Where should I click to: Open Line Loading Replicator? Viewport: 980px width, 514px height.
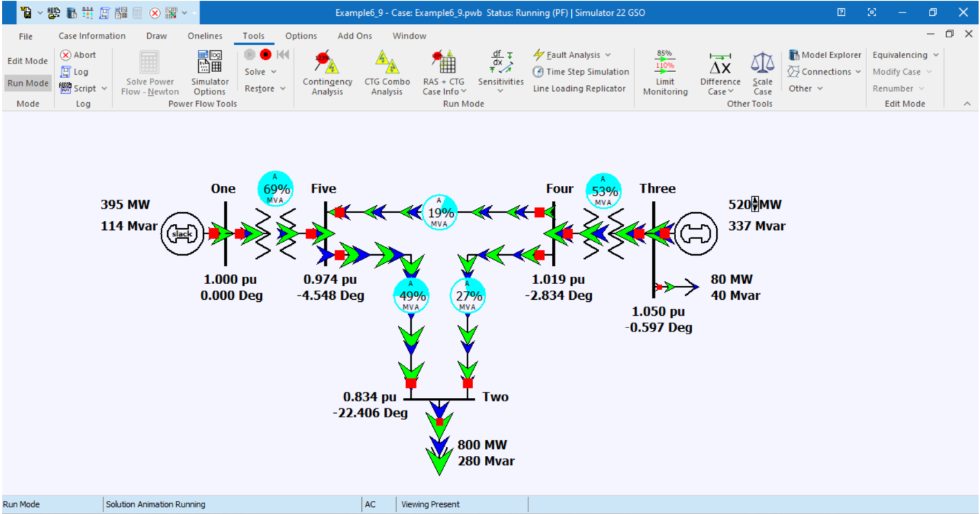[580, 88]
